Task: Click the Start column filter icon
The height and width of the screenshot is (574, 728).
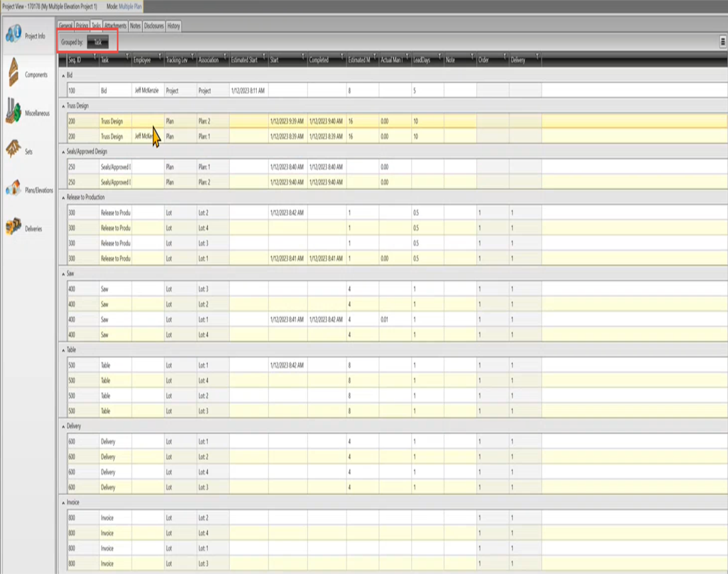Action: [304, 56]
